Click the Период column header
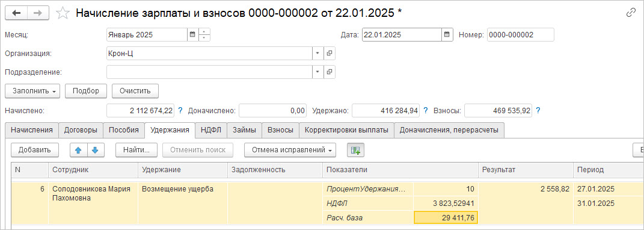The height and width of the screenshot is (230, 644). click(608, 170)
